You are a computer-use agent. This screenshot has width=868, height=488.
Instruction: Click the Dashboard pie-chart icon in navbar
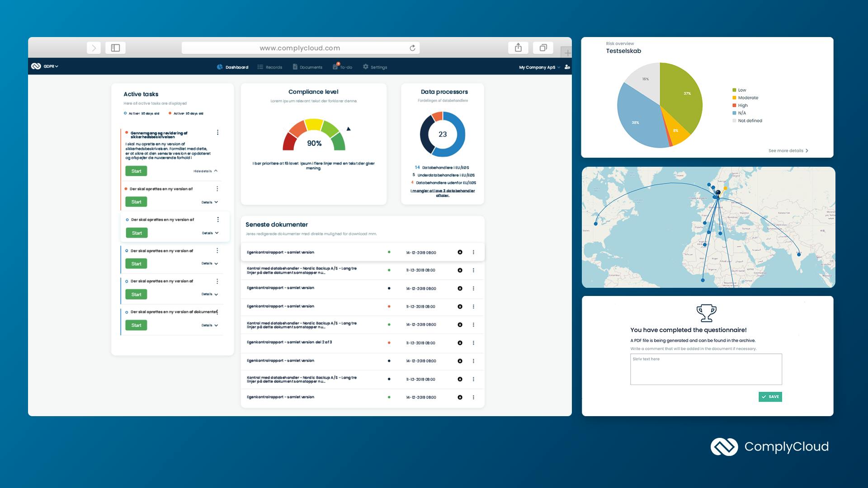[220, 66]
